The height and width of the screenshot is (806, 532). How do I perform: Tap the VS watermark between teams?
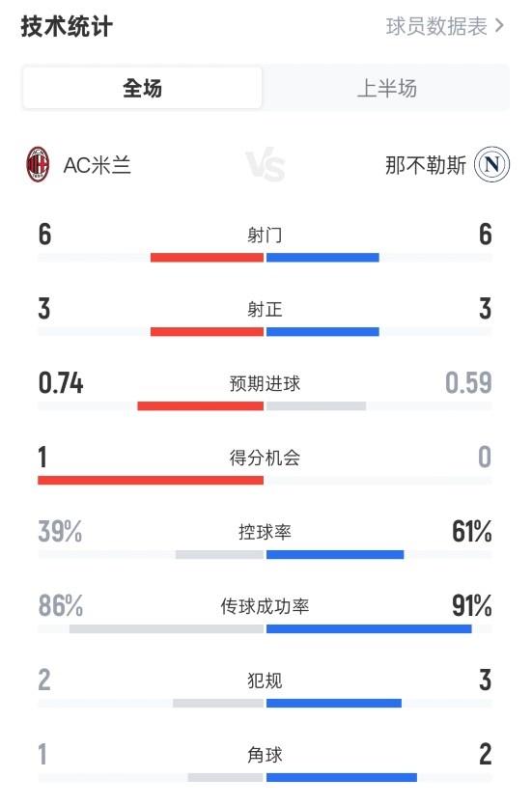(x=266, y=165)
